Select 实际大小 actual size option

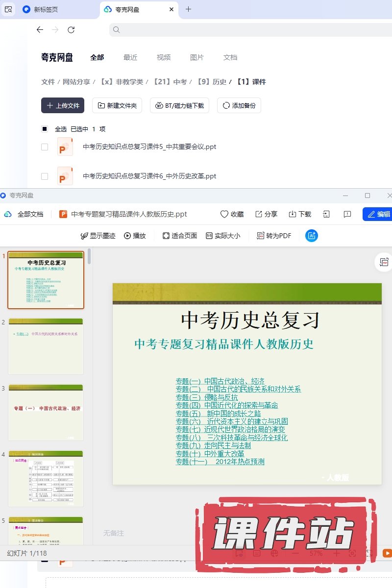pos(223,236)
